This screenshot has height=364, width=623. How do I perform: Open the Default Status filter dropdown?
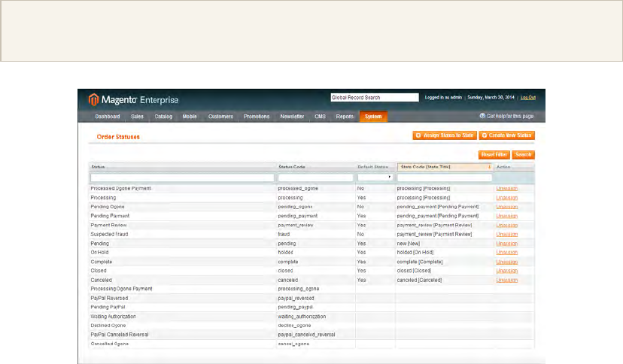click(x=375, y=177)
